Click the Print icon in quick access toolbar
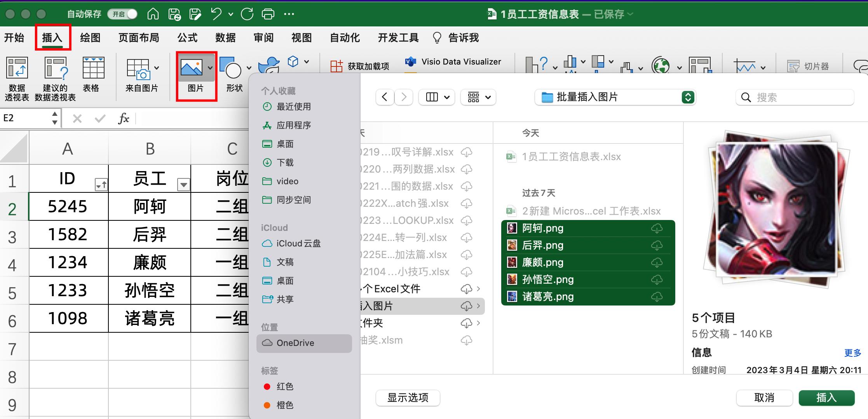 click(x=268, y=14)
